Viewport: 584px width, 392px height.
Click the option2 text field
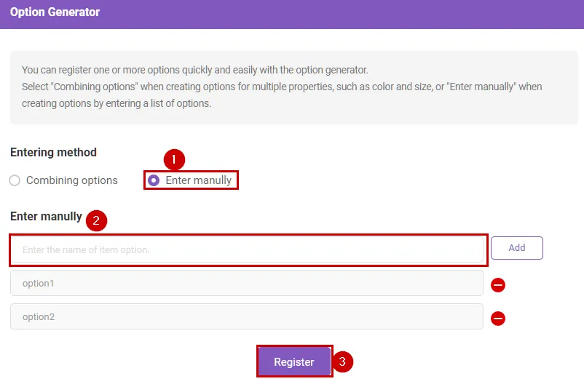tap(247, 317)
